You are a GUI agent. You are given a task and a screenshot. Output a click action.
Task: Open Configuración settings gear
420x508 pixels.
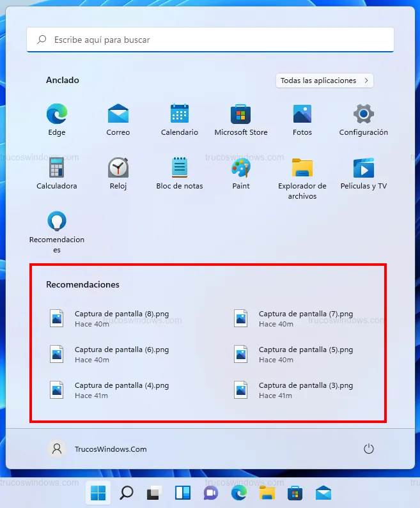364,115
